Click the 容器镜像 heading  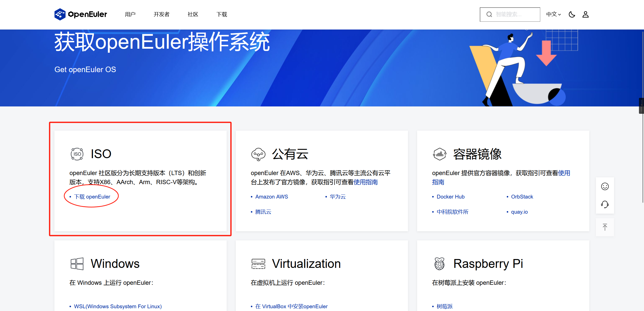click(478, 154)
